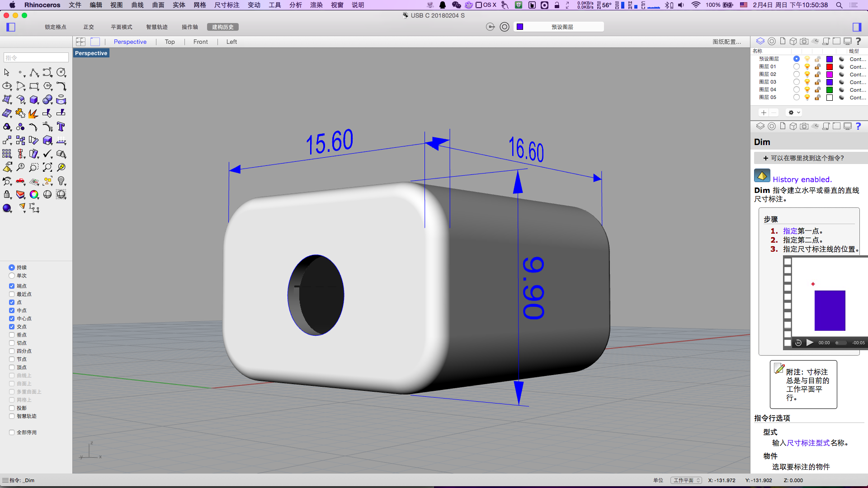This screenshot has width=868, height=488.
Task: Select the solid box creation tool
Action: point(34,100)
